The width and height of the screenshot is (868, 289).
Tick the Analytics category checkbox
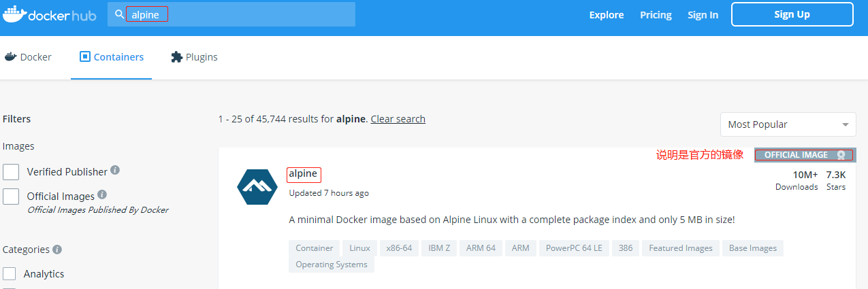tap(10, 274)
